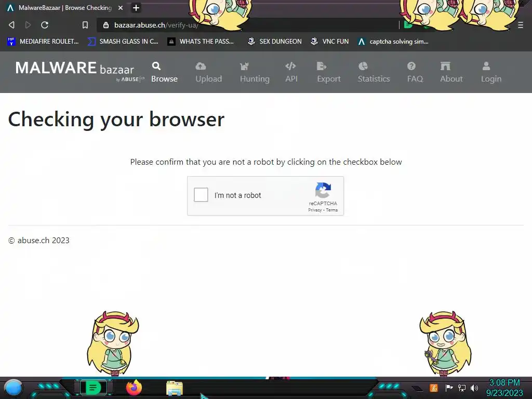532x399 pixels.
Task: Open the Statistics navigation item
Action: [x=374, y=72]
